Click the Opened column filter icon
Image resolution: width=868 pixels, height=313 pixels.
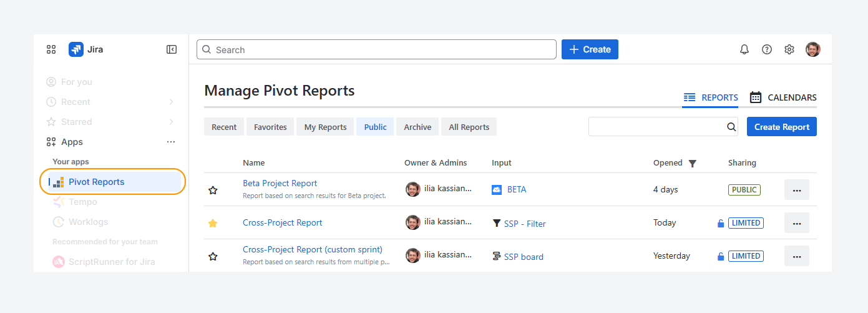pyautogui.click(x=692, y=163)
